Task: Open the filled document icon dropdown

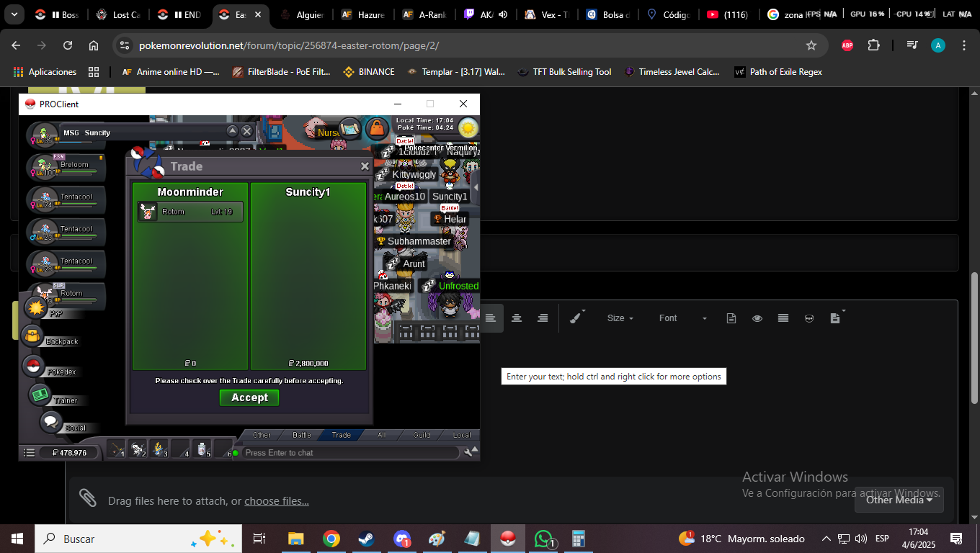Action: tap(837, 318)
